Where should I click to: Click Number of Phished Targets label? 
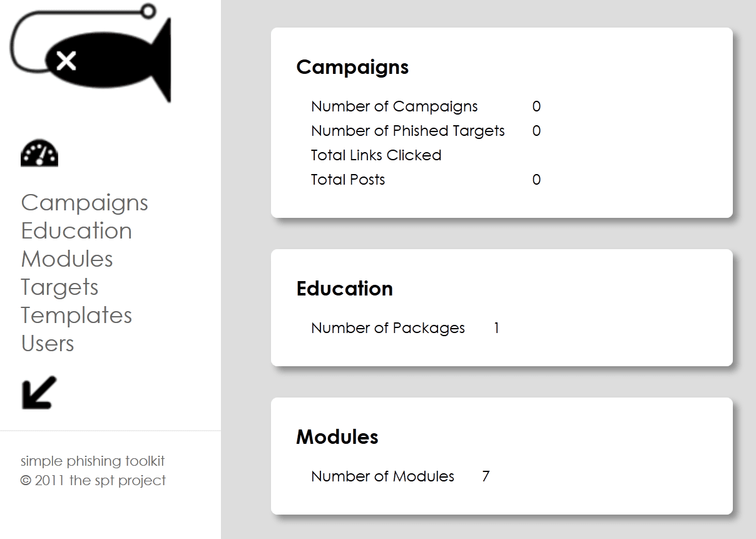[x=408, y=131]
